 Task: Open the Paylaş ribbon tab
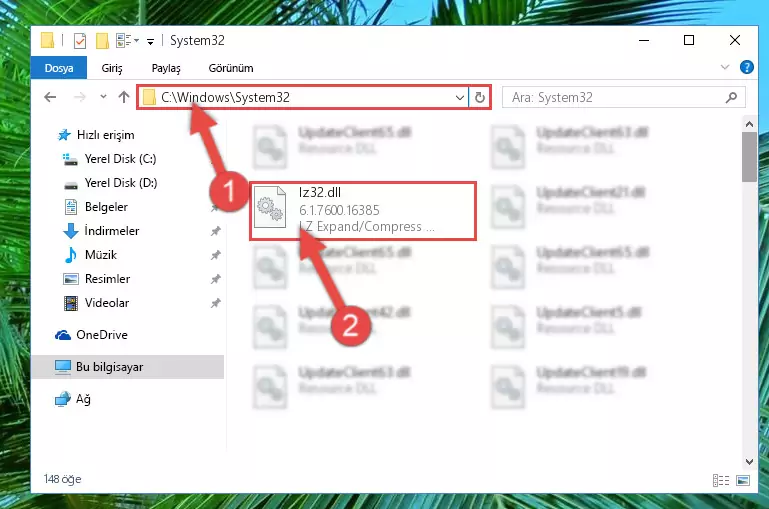tap(166, 68)
